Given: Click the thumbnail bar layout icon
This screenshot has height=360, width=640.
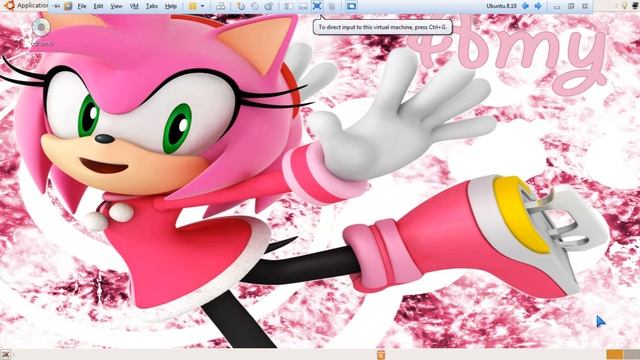Looking at the screenshot, I should coord(303,6).
